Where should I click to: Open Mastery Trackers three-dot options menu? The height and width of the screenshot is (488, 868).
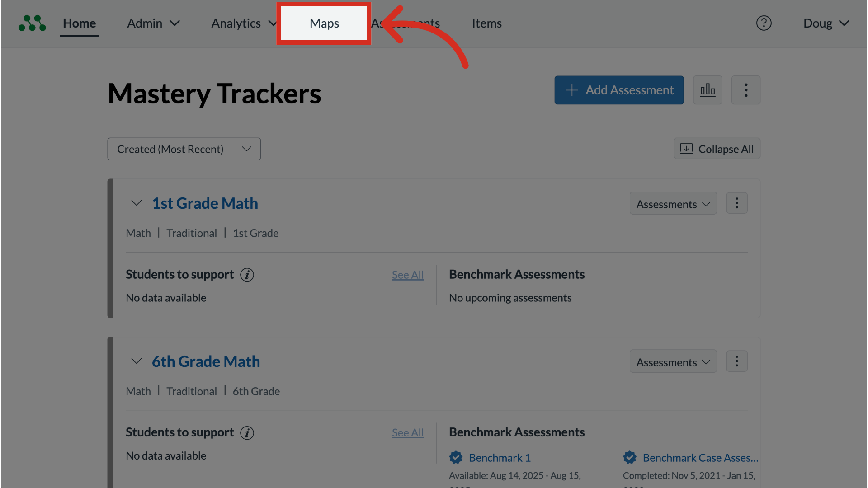(745, 90)
